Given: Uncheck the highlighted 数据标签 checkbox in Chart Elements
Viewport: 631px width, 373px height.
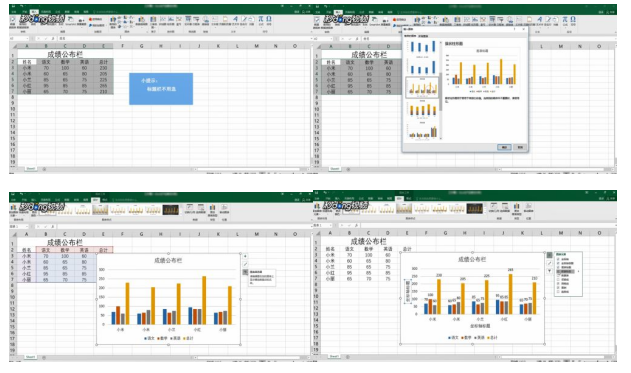Looking at the screenshot, I should tap(558, 271).
